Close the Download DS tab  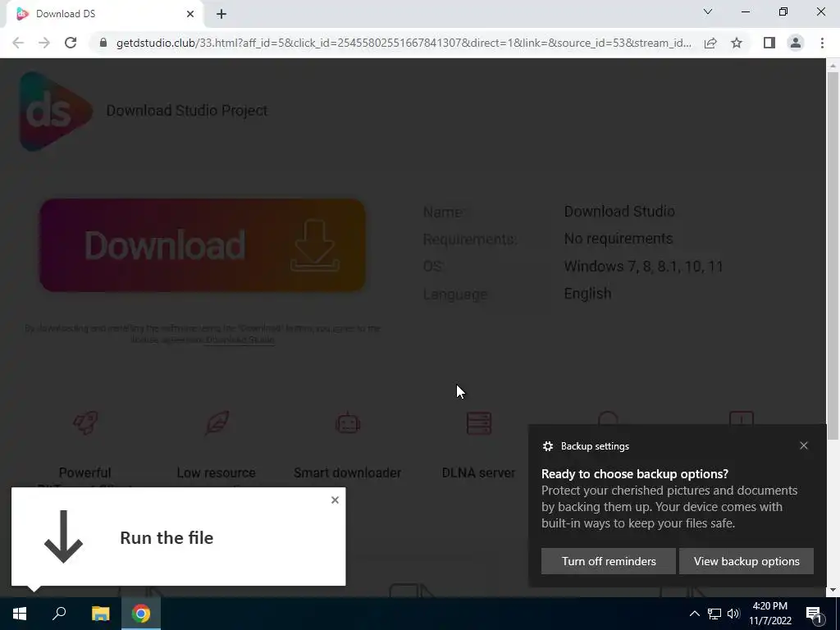(190, 15)
